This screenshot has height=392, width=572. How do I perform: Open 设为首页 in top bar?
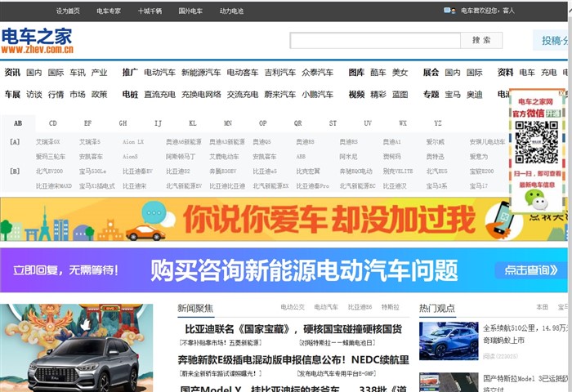pyautogui.click(x=68, y=11)
